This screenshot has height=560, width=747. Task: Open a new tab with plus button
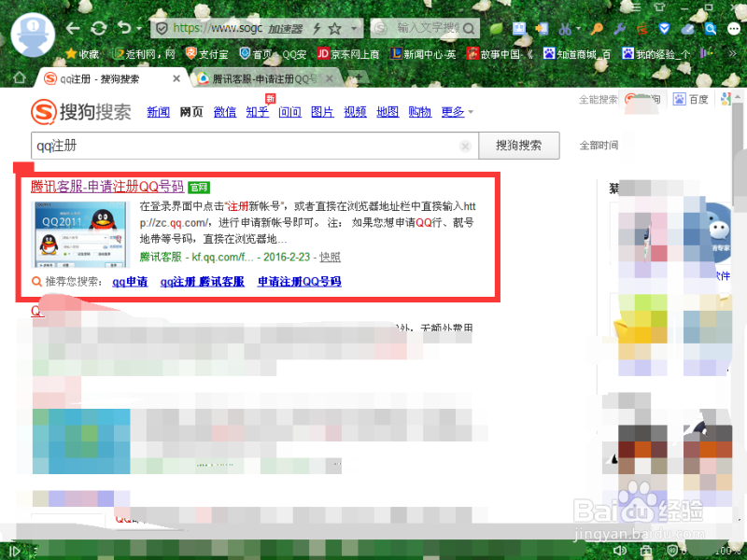tap(359, 77)
